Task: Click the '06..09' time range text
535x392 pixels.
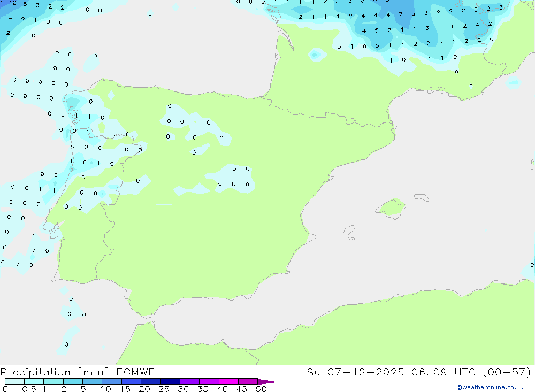Action: [x=429, y=372]
